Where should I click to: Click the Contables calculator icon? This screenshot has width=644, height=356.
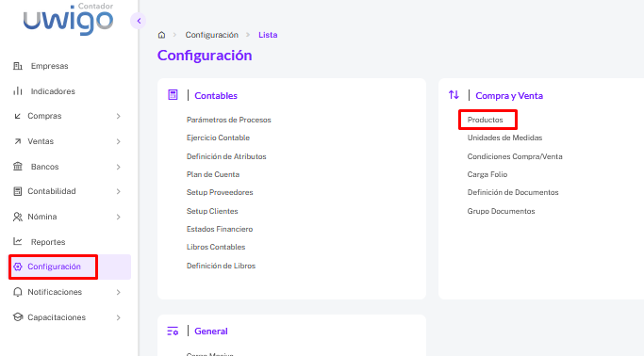pos(173,95)
